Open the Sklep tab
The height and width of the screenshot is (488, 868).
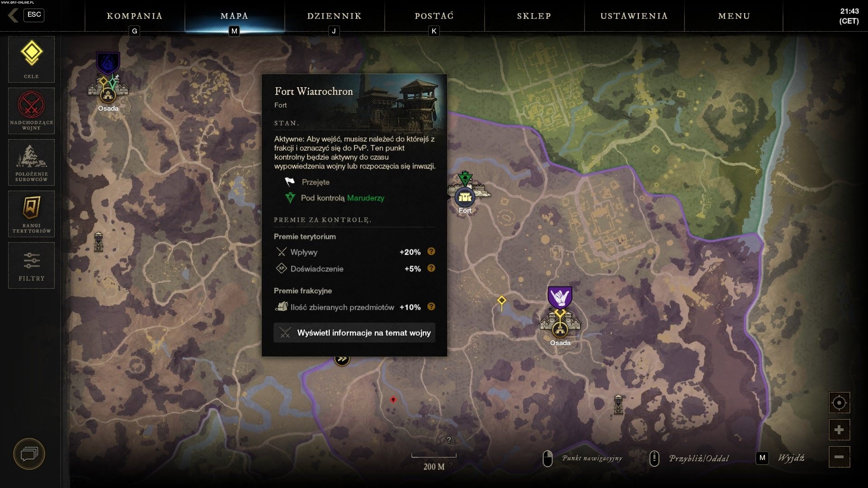[534, 16]
